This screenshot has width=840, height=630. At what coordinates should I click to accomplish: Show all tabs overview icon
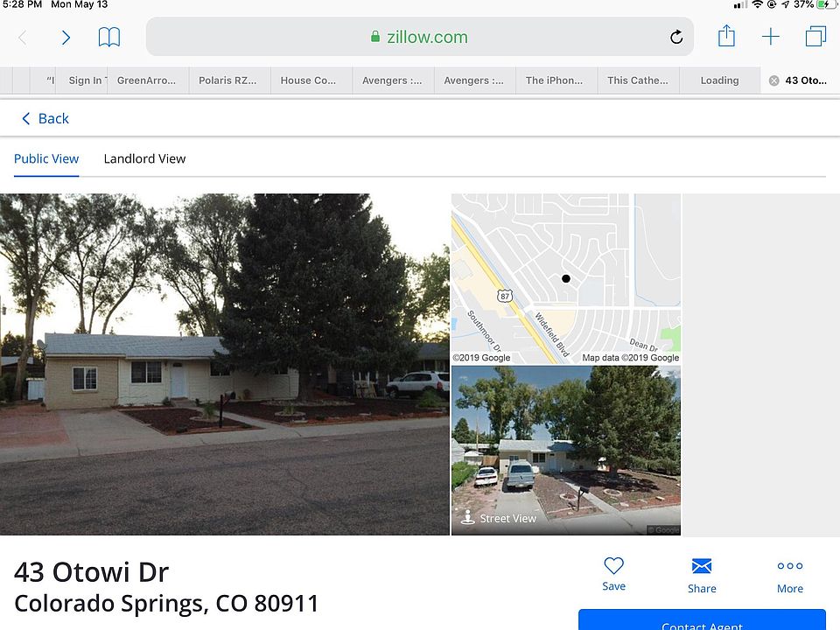(x=815, y=37)
